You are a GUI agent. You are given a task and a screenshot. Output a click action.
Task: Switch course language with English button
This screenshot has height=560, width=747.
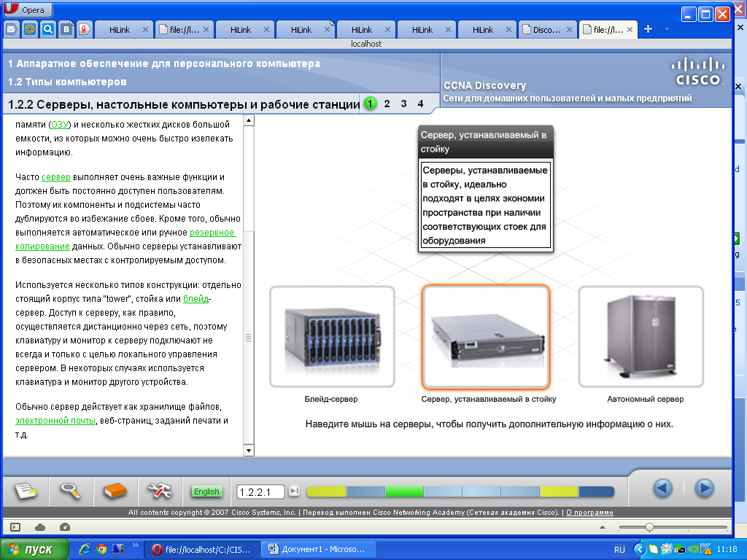coord(206,491)
